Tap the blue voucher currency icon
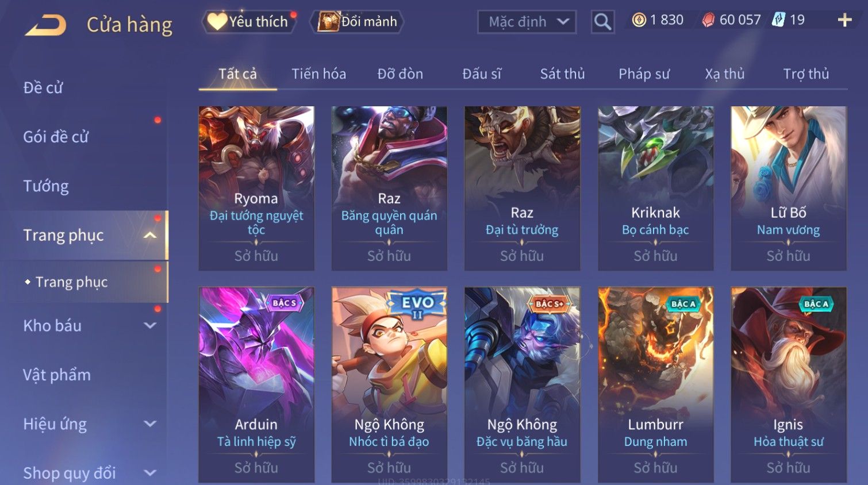 point(778,20)
